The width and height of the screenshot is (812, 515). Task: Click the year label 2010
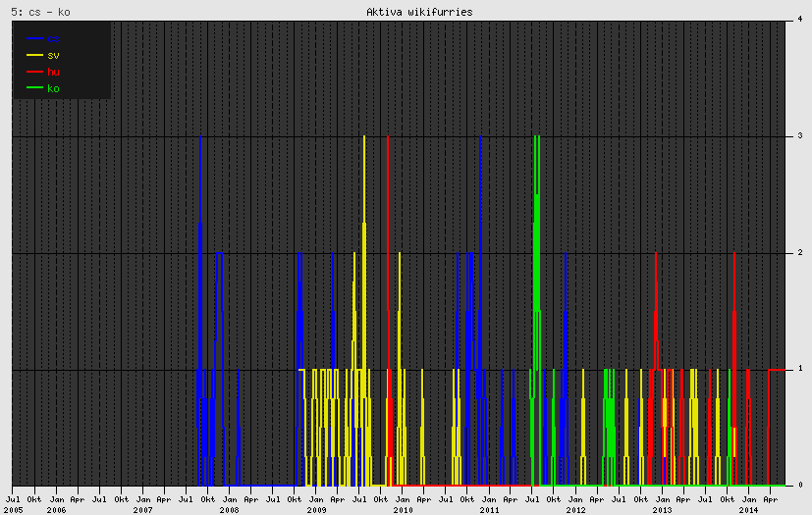tap(403, 510)
